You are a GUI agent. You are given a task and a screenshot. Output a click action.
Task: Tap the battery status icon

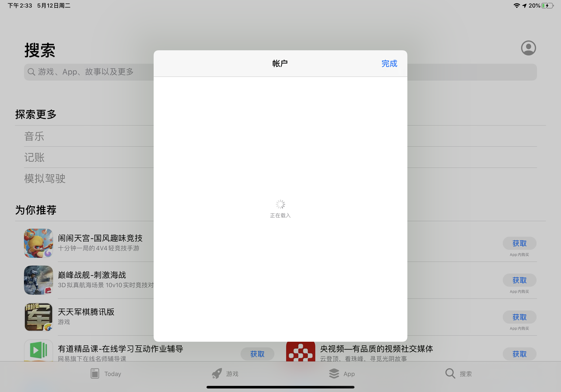tap(547, 6)
